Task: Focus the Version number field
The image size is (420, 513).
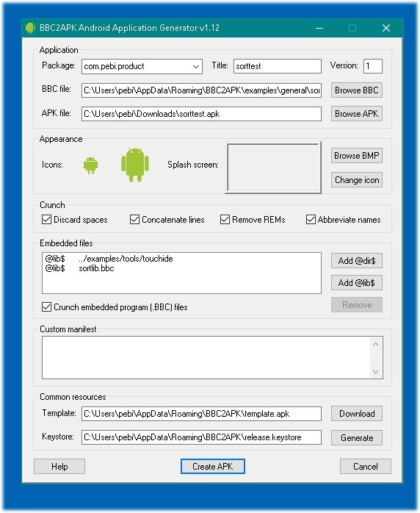Action: click(x=373, y=66)
